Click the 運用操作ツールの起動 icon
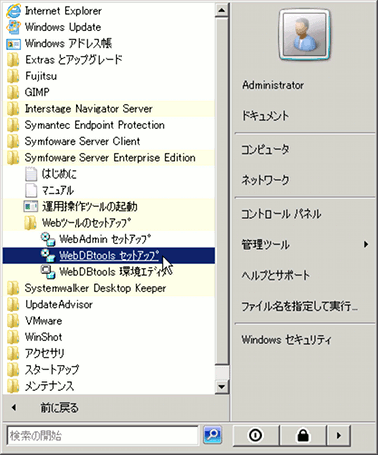This screenshot has width=378, height=455. point(31,207)
